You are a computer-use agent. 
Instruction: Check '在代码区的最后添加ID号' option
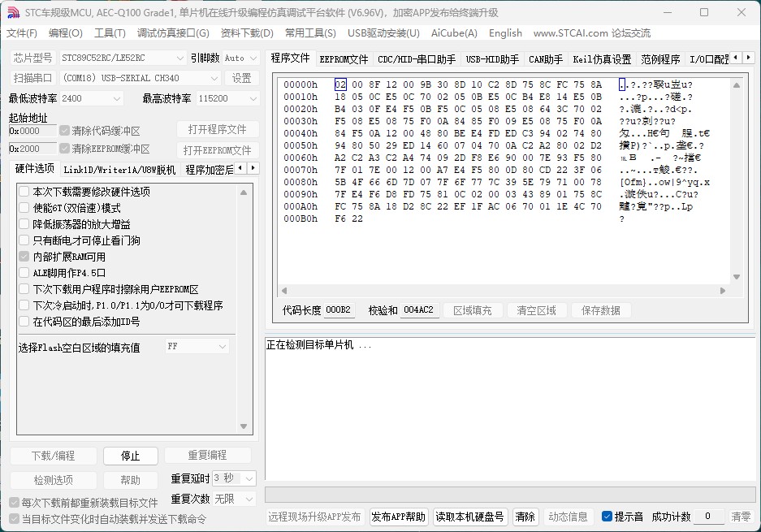click(24, 321)
